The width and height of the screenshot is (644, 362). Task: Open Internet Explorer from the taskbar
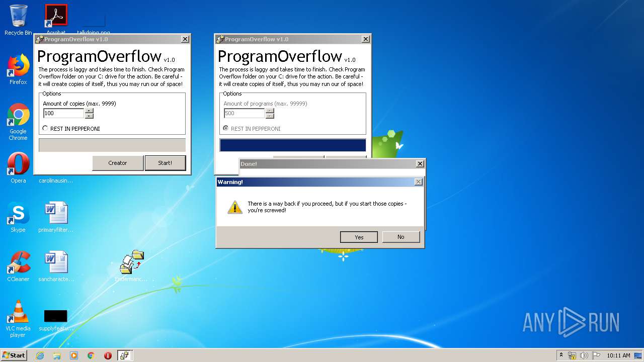pos(40,355)
